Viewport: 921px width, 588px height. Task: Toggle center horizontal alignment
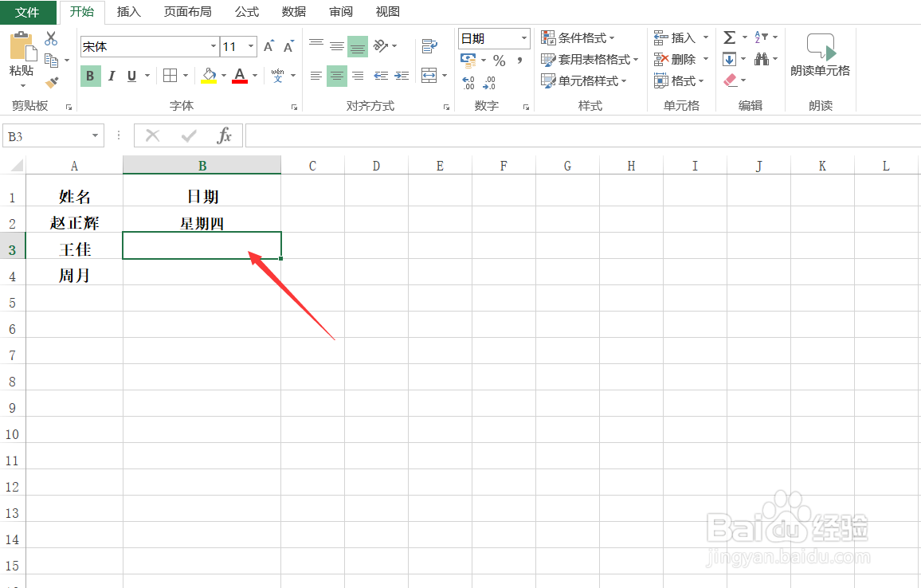pyautogui.click(x=336, y=76)
